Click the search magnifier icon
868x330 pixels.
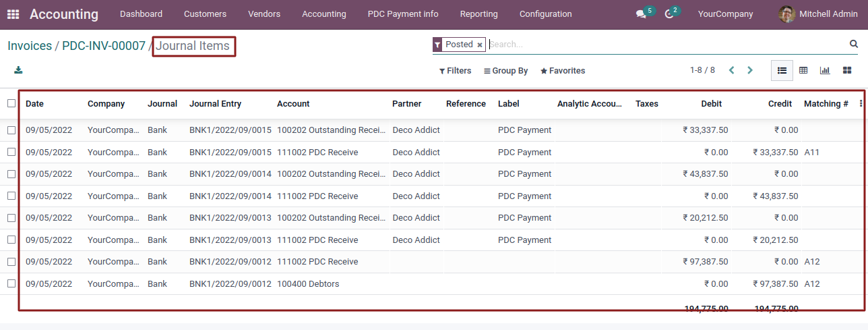(854, 44)
